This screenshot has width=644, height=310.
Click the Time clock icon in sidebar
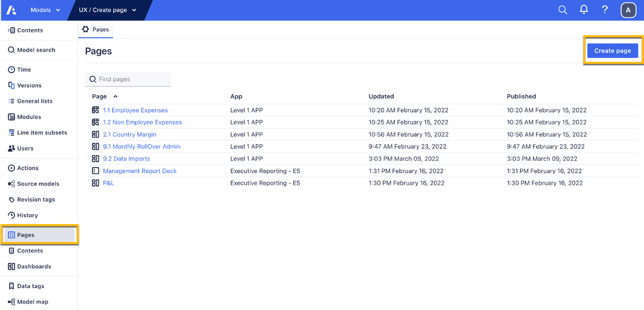point(11,70)
